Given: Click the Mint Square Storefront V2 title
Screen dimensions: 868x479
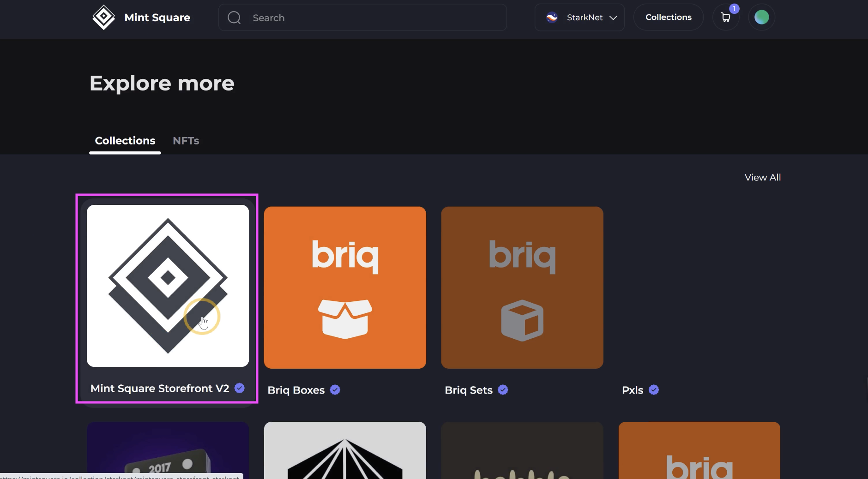Looking at the screenshot, I should [160, 389].
